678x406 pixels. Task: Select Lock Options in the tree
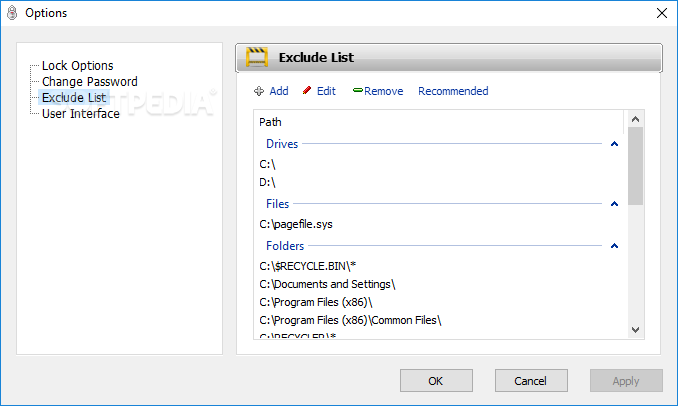coord(77,66)
